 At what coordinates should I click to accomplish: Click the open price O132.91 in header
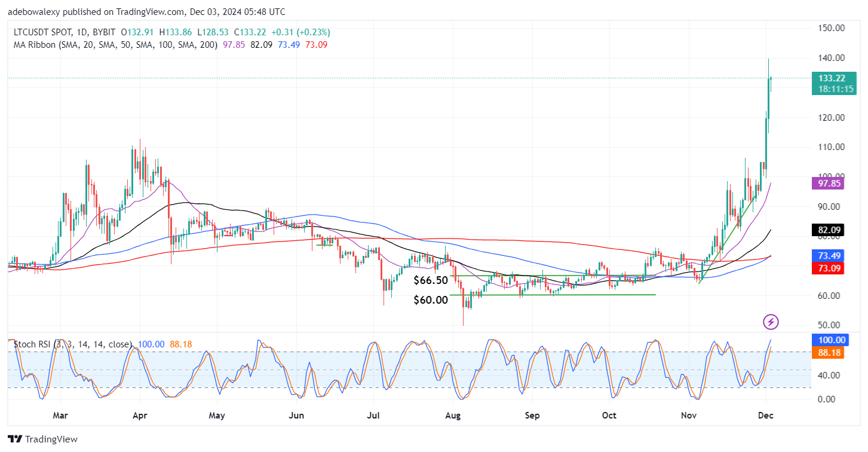(139, 32)
